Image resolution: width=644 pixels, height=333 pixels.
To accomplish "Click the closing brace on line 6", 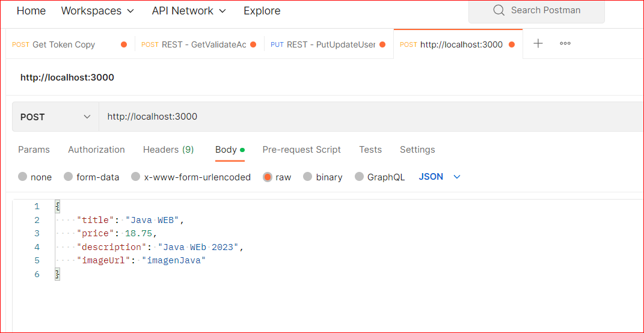I will [58, 274].
